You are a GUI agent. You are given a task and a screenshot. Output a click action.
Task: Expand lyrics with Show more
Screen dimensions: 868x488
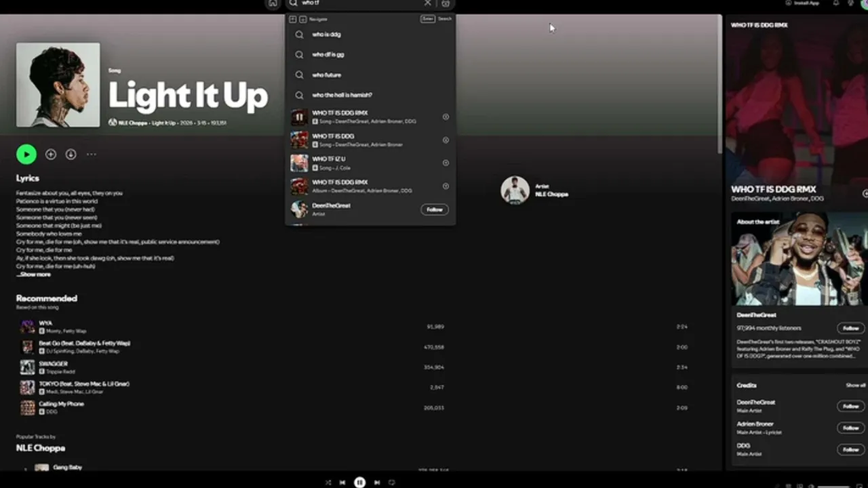click(x=34, y=274)
